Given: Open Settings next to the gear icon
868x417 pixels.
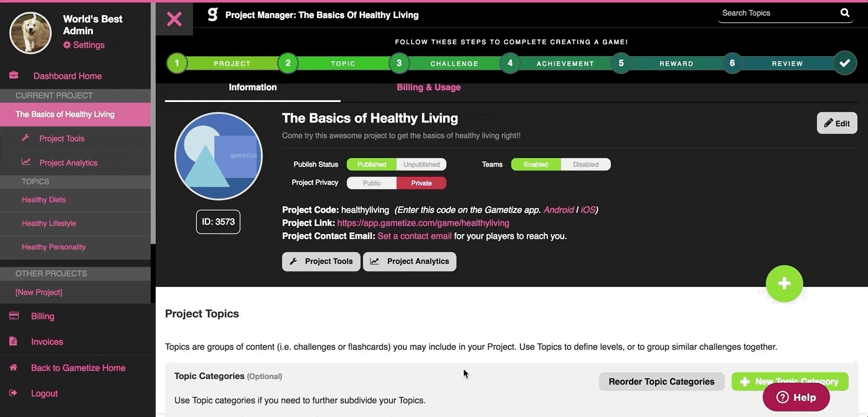Looking at the screenshot, I should point(88,45).
